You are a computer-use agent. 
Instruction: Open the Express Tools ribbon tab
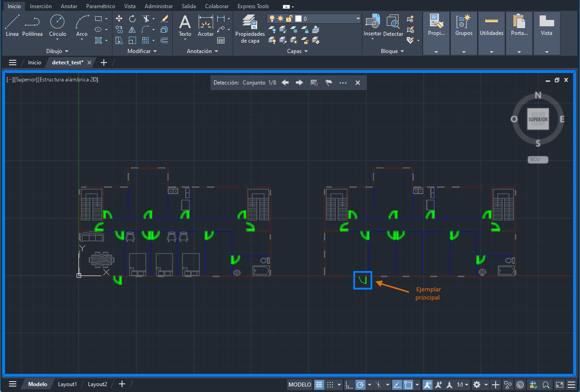pyautogui.click(x=253, y=6)
